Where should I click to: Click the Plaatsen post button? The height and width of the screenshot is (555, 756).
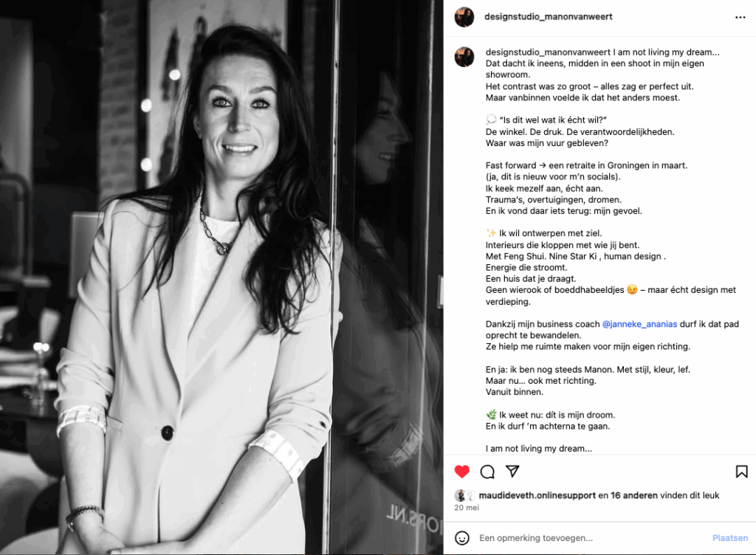click(730, 537)
